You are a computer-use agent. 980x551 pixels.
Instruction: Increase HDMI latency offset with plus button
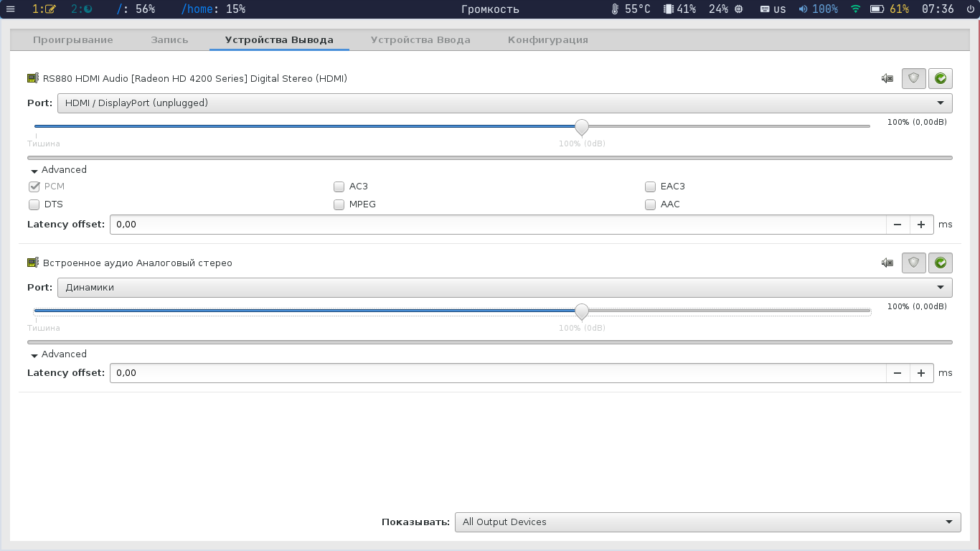coord(922,225)
